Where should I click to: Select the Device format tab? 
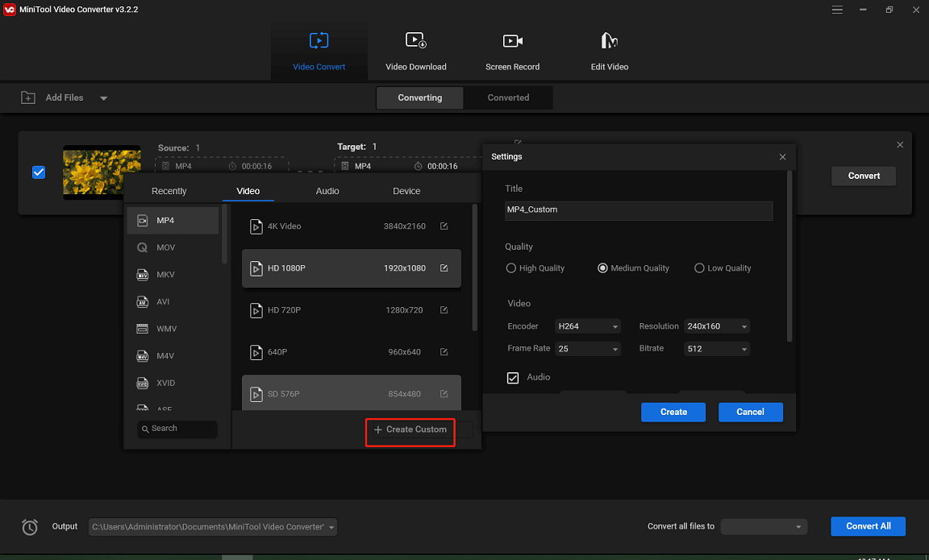coord(406,191)
